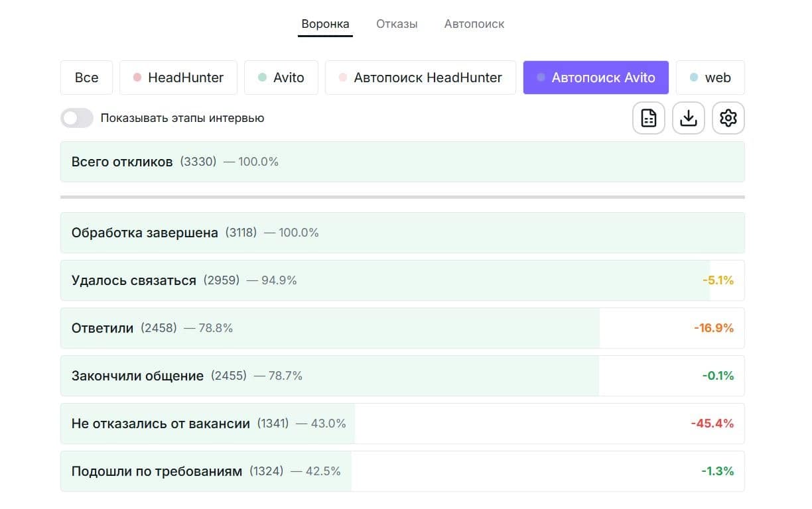Select the HeadHunter source filter

pyautogui.click(x=178, y=78)
